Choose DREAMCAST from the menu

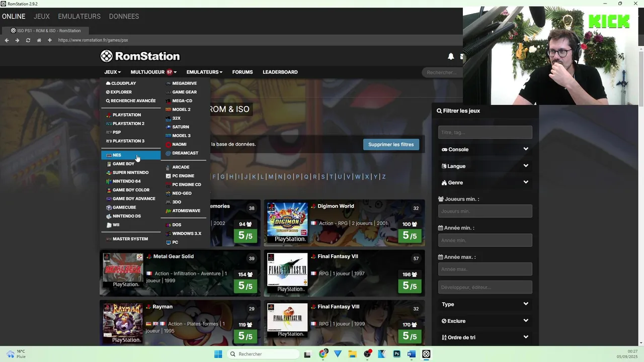[185, 153]
